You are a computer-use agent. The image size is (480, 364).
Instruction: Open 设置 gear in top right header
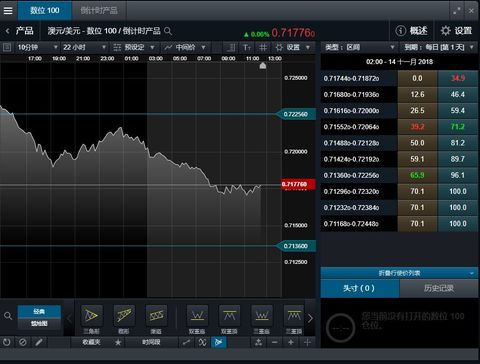456,31
